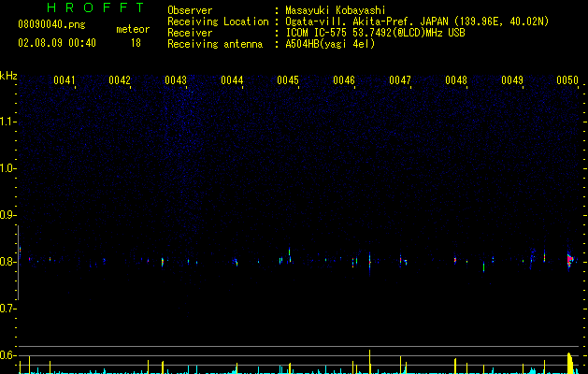Image resolution: width=588 pixels, height=374 pixels.
Task: Click the 'Receiving Location' label
Action: pyautogui.click(x=218, y=22)
